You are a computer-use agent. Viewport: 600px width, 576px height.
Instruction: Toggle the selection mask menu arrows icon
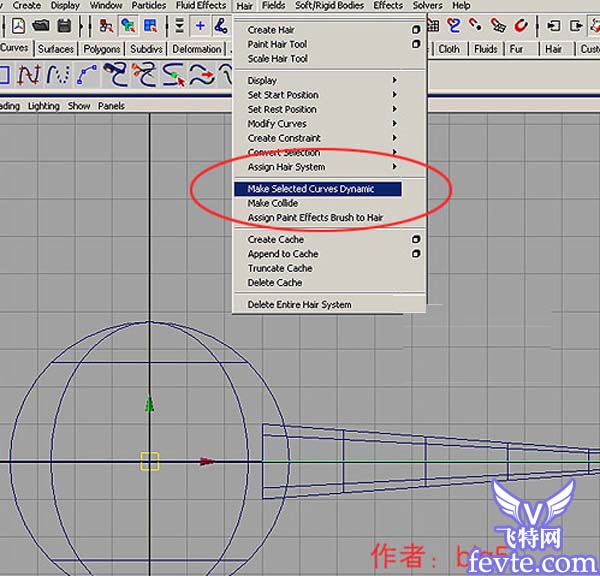click(x=179, y=26)
